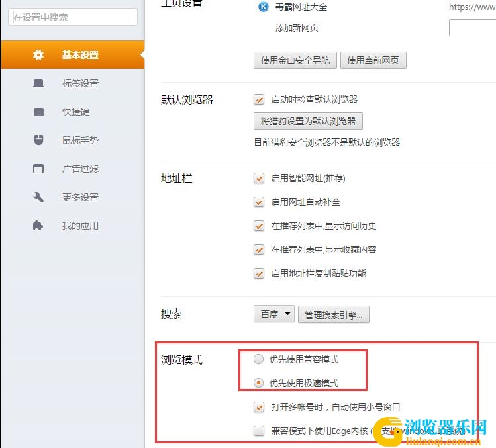Viewport: 496px width, 448px height.
Task: Click the 毒霸网址大全 homepage entry
Action: point(301,7)
